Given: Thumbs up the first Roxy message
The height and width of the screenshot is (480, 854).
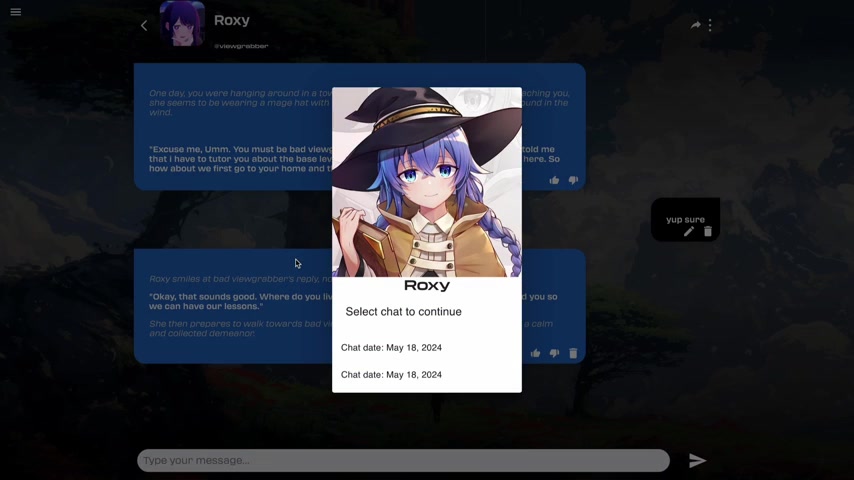Looking at the screenshot, I should (554, 180).
